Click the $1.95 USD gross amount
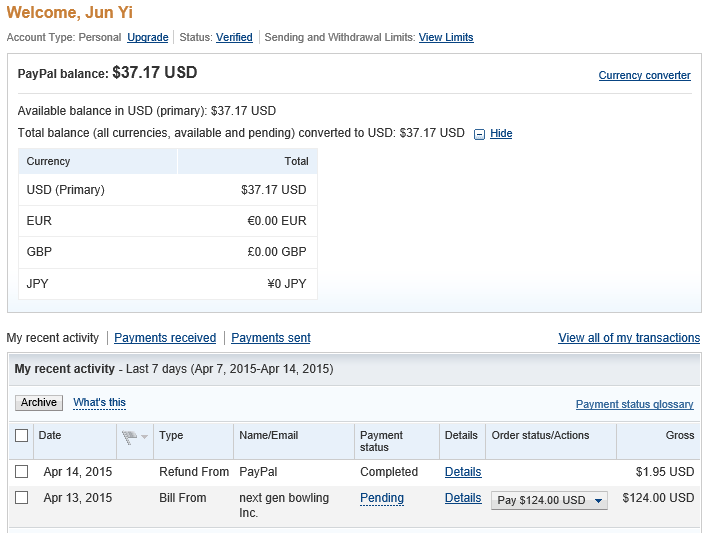Viewport: 704px width, 533px height. [x=665, y=472]
